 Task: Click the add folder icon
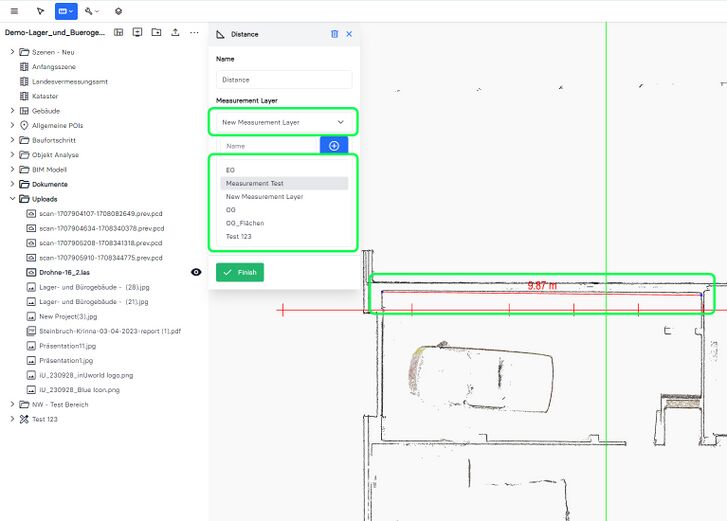click(x=156, y=32)
